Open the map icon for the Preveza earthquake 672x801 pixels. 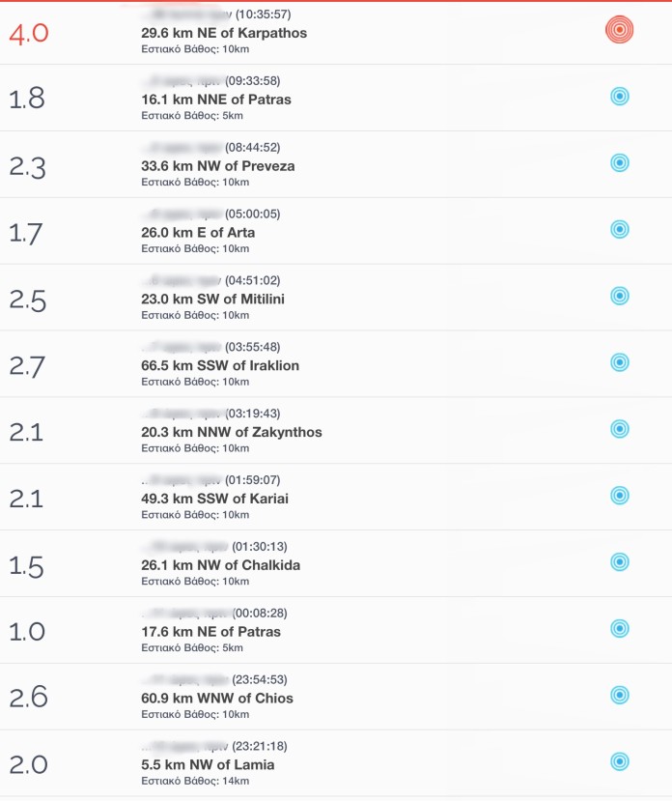pos(620,163)
